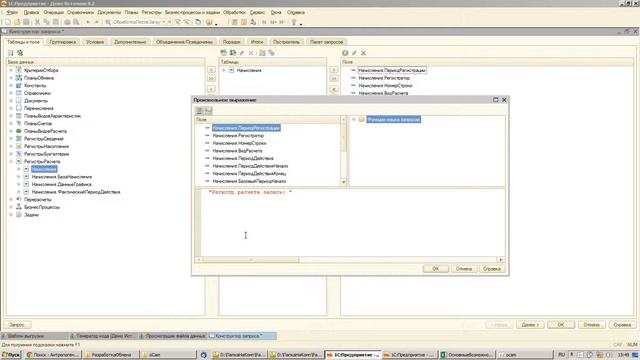Click the Далее > button in Конструктор запроса

tap(530, 324)
